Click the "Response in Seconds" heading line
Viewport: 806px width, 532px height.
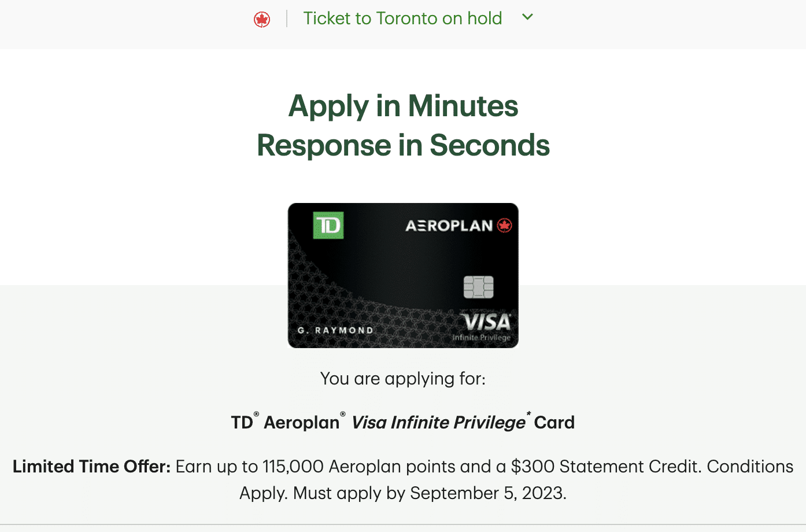click(403, 145)
